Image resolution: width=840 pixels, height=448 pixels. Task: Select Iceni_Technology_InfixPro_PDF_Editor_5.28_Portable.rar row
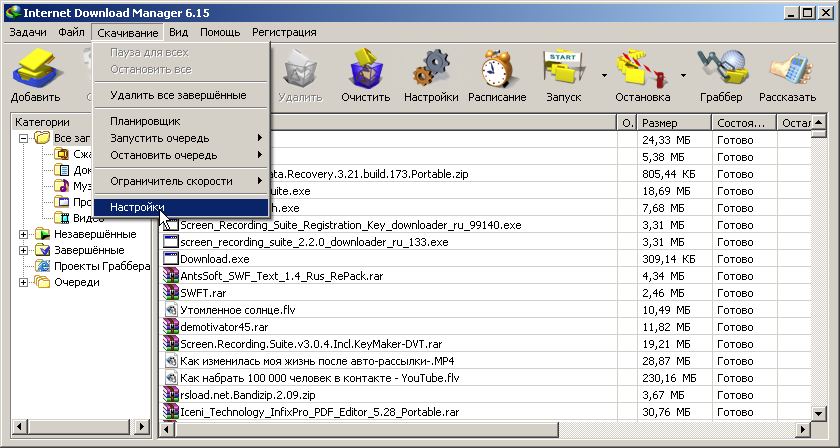tap(486, 412)
